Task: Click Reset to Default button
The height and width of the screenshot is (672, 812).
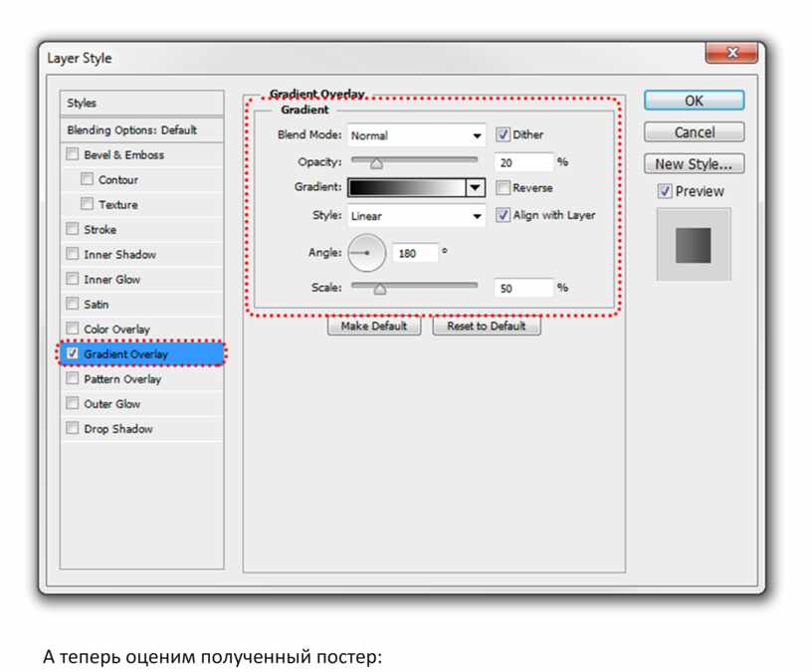Action: (x=487, y=326)
